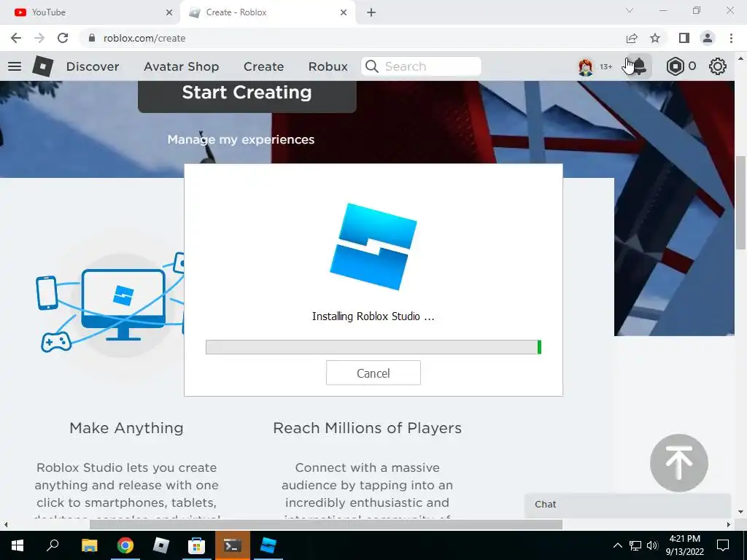The height and width of the screenshot is (560, 747).
Task: Open the network status tray icon
Action: pyautogui.click(x=635, y=545)
